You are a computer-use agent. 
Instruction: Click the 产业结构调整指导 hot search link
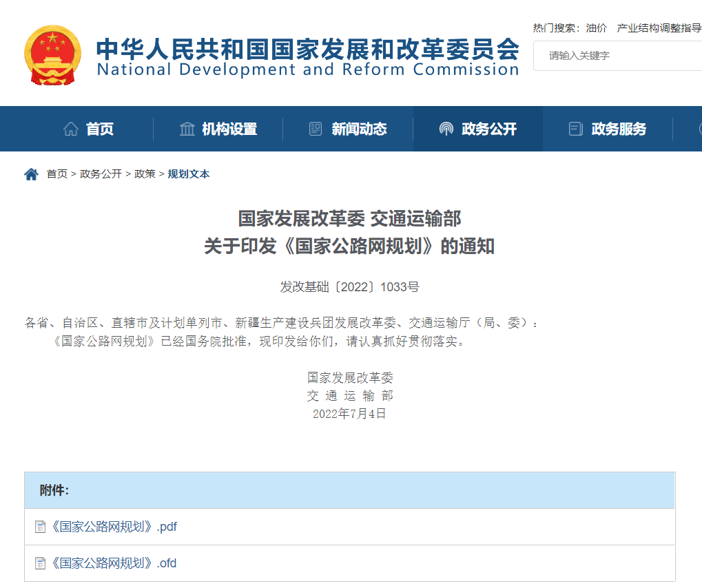coord(659,28)
